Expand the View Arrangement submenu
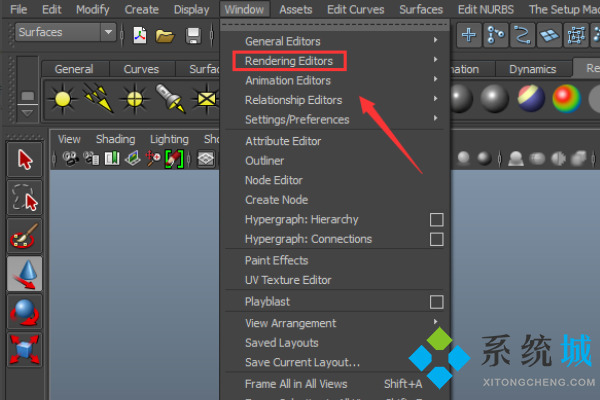600x400 pixels. [x=290, y=323]
